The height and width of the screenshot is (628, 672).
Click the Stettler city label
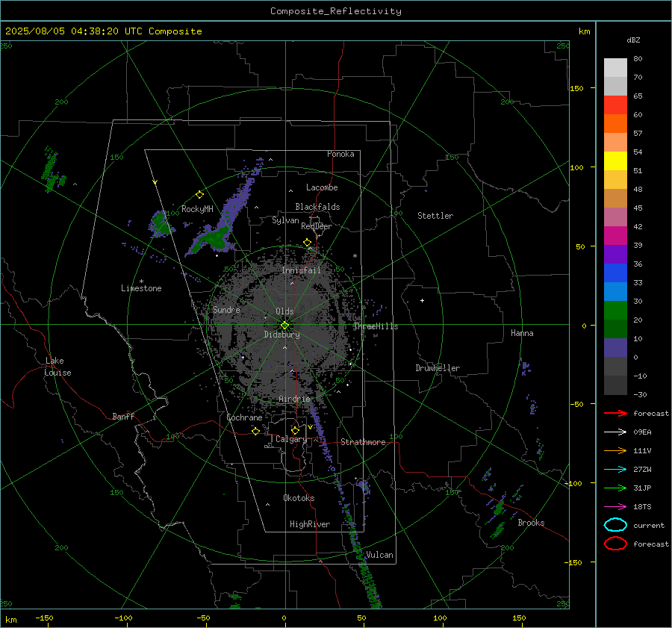pyautogui.click(x=435, y=216)
